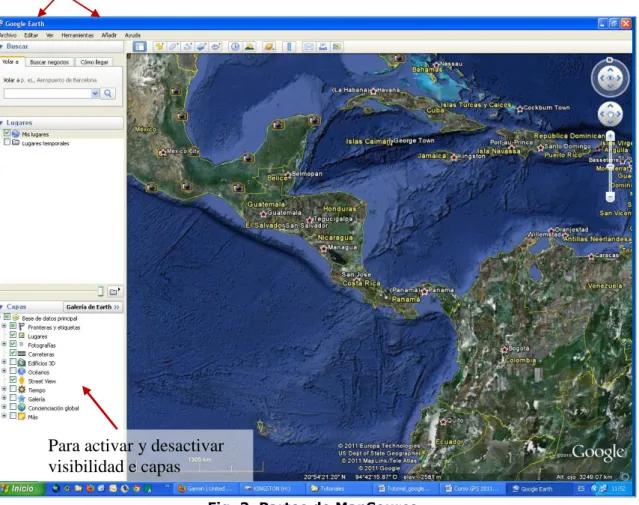Expand the Edificios 3D tree node
Screen dimensions: 639x505
coord(4,362)
